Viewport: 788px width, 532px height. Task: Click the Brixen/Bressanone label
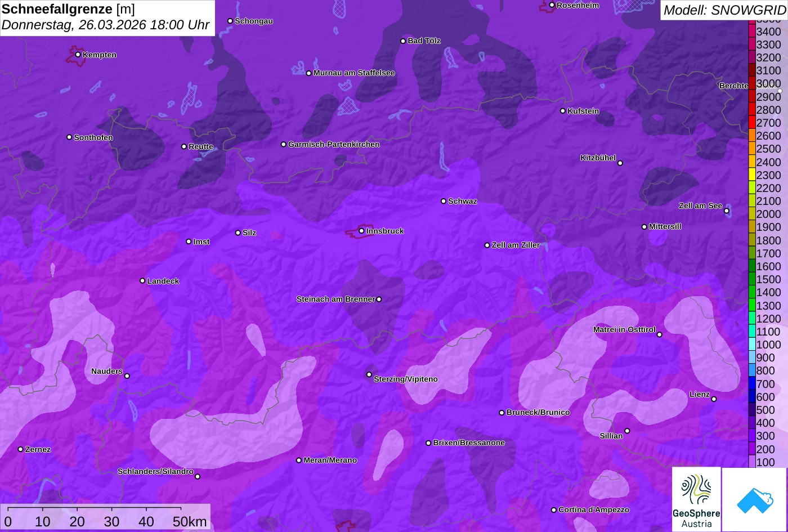469,443
